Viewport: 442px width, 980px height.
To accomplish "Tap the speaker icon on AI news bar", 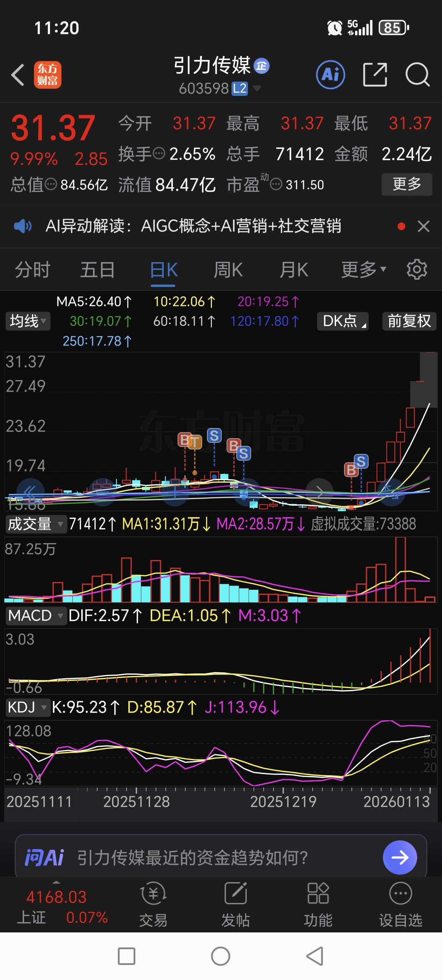I will coord(23,226).
